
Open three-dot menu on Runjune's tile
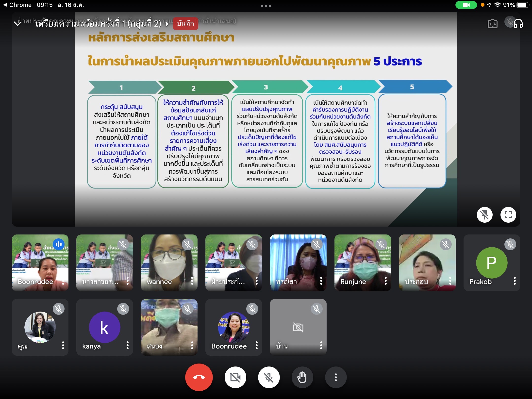click(x=385, y=281)
